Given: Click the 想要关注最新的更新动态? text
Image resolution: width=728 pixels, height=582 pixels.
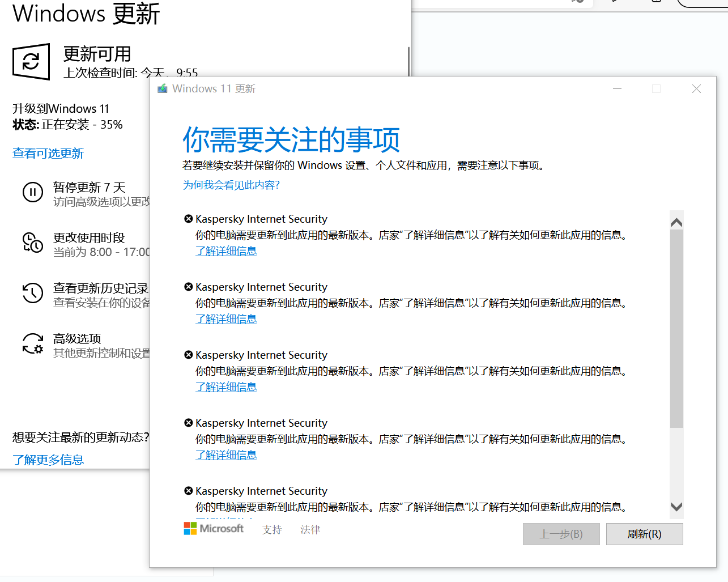Looking at the screenshot, I should 80,437.
